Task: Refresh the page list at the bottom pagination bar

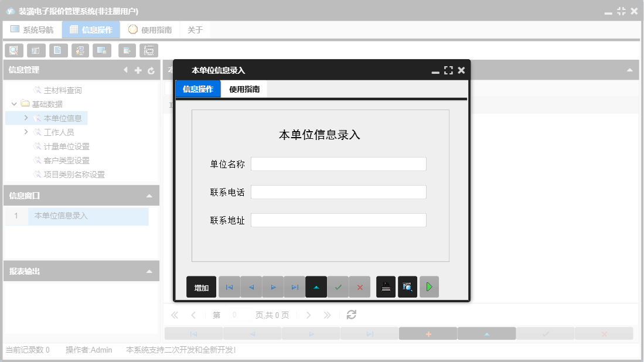Action: (x=350, y=315)
